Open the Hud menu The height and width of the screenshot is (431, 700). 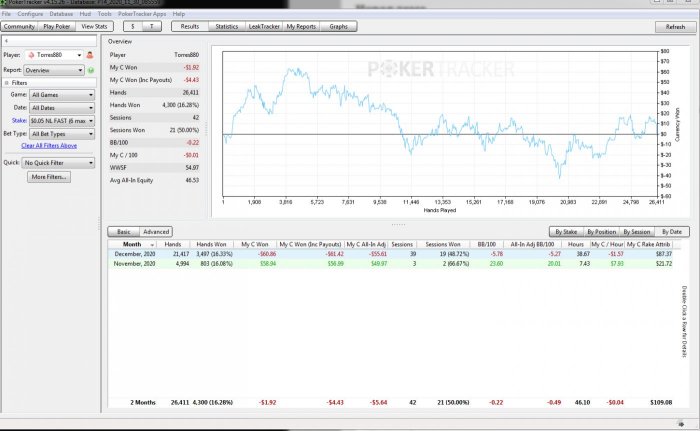click(85, 14)
